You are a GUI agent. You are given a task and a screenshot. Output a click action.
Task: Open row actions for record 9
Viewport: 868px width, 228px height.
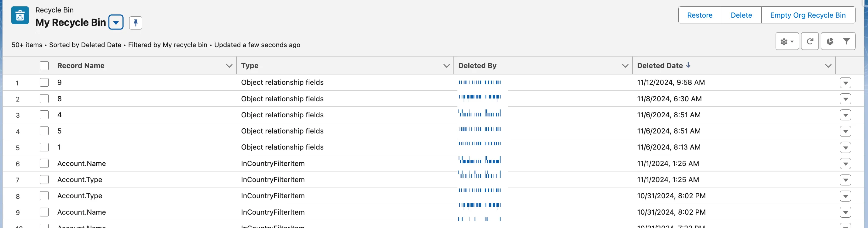[845, 83]
